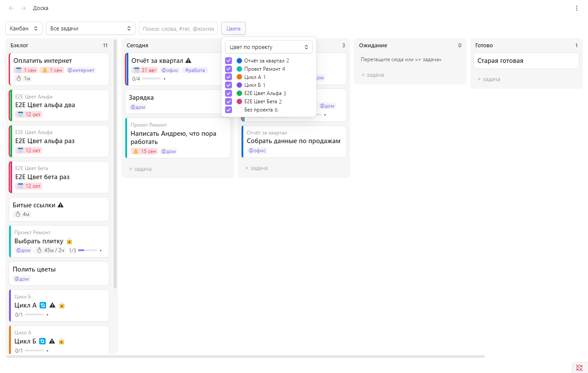The image size is (588, 373).
Task: Open the Старая готовая task card
Action: click(x=526, y=61)
